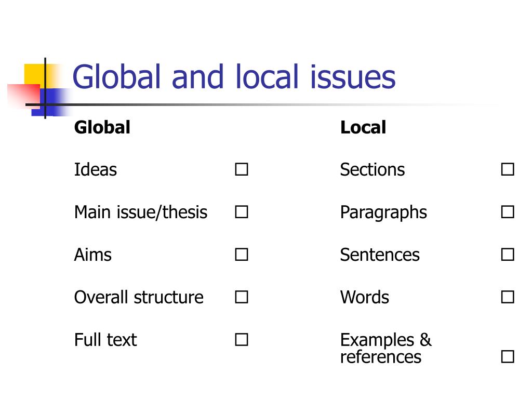The height and width of the screenshot is (399, 532).
Task: Click the red square in the slide logo
Action: pos(24,96)
